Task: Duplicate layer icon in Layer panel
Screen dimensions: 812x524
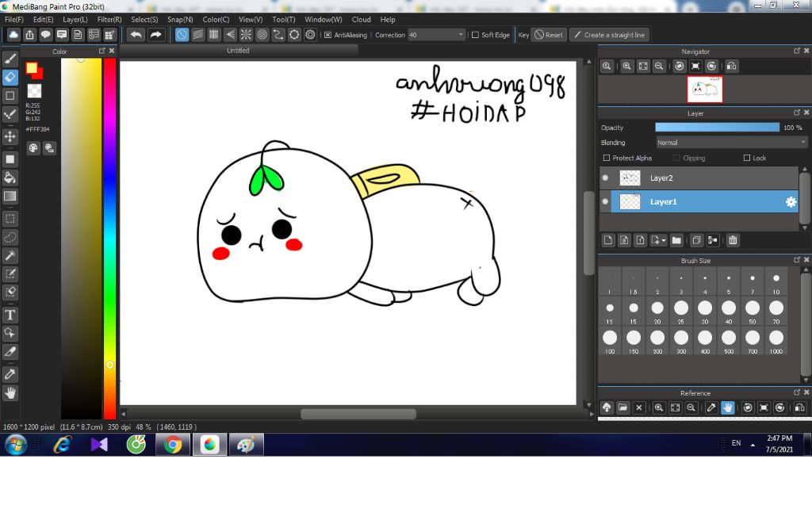Action: point(696,240)
